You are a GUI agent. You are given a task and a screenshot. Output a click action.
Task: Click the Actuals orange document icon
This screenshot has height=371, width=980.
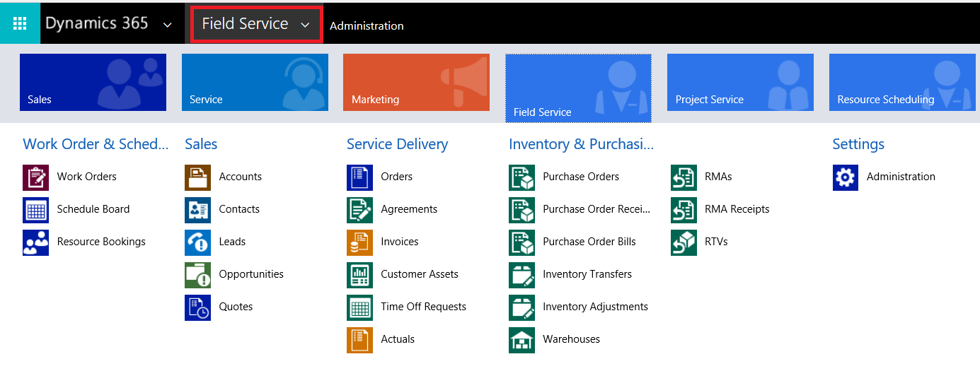click(359, 340)
